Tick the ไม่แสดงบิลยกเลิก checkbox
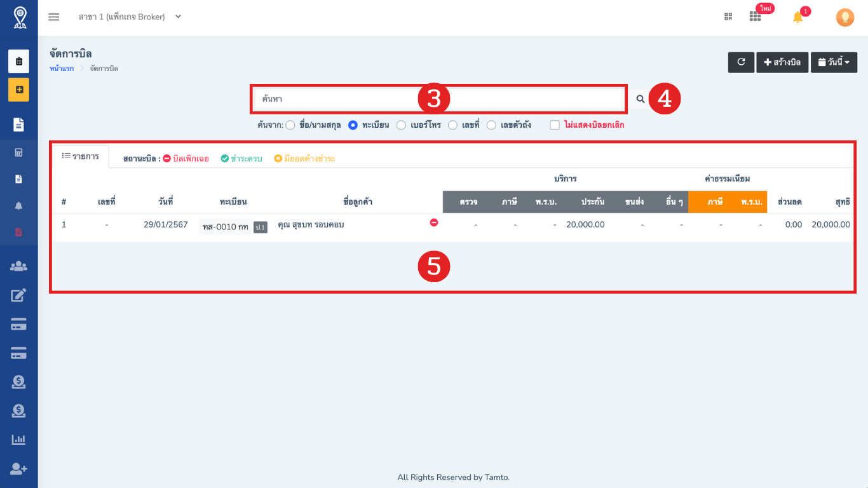 tap(555, 125)
